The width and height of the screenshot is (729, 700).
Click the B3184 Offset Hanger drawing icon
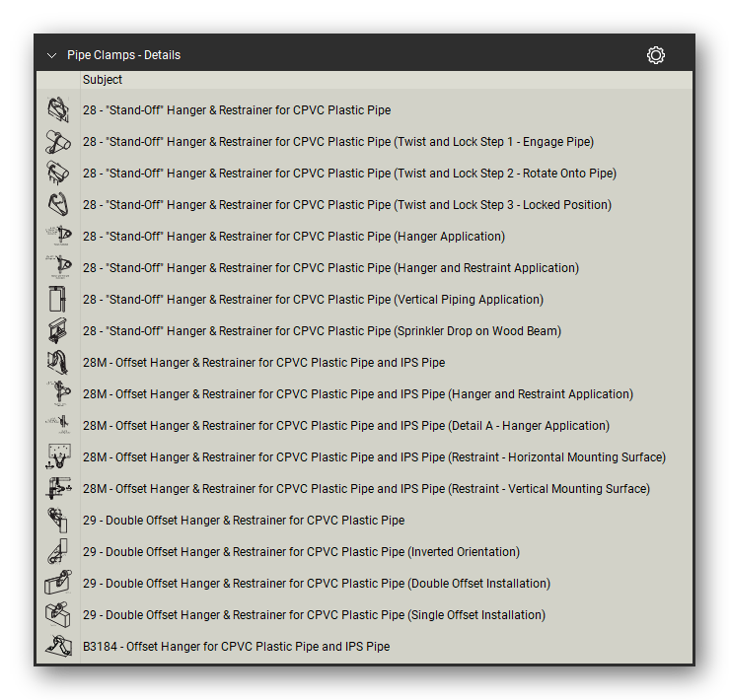pos(58,646)
